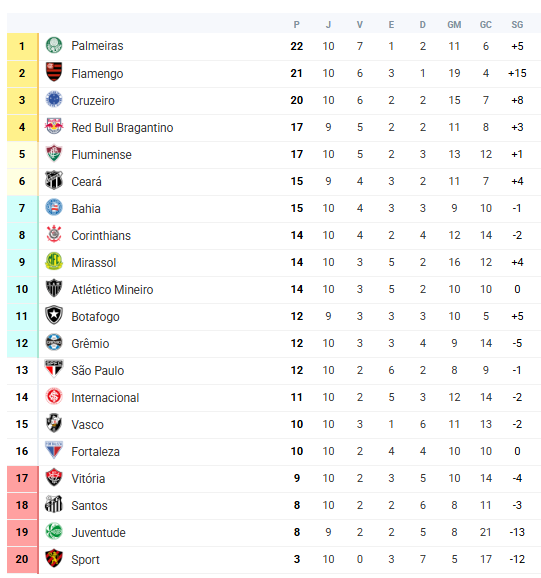Select the Sport club lion crest
The width and height of the screenshot is (541, 578).
tap(54, 558)
